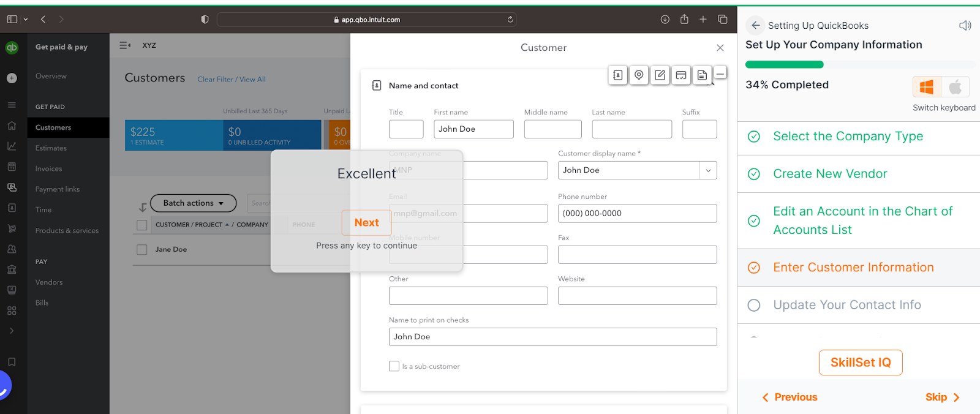Expand the Batch actions dropdown
Image resolution: width=980 pixels, height=414 pixels.
coord(192,203)
